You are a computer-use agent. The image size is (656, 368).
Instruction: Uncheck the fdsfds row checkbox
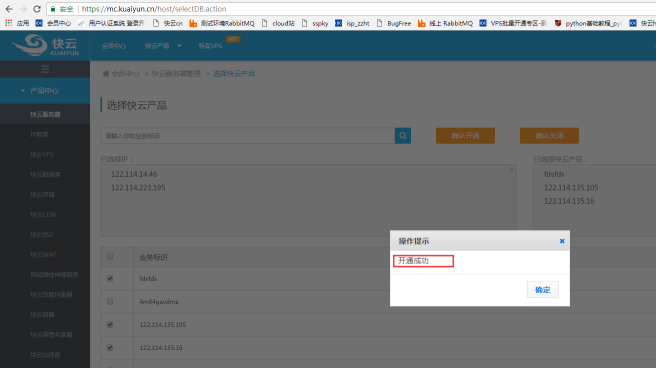[x=110, y=278]
